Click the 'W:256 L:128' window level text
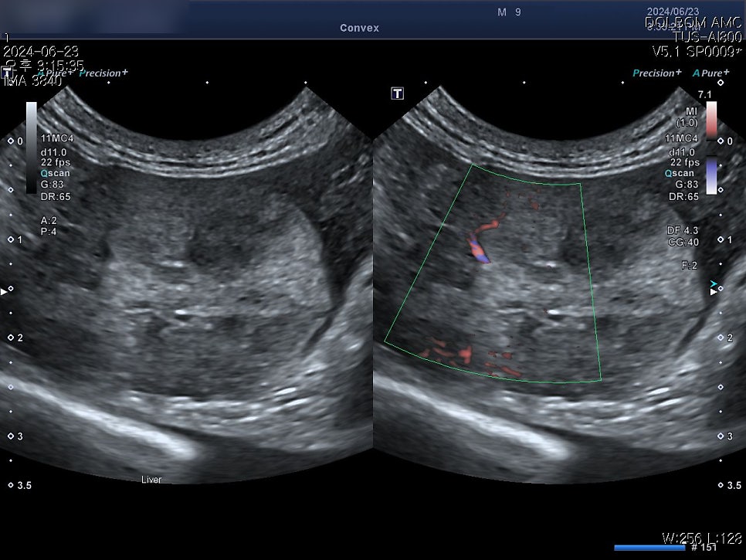Viewport: 746px width, 560px height. pyautogui.click(x=702, y=538)
